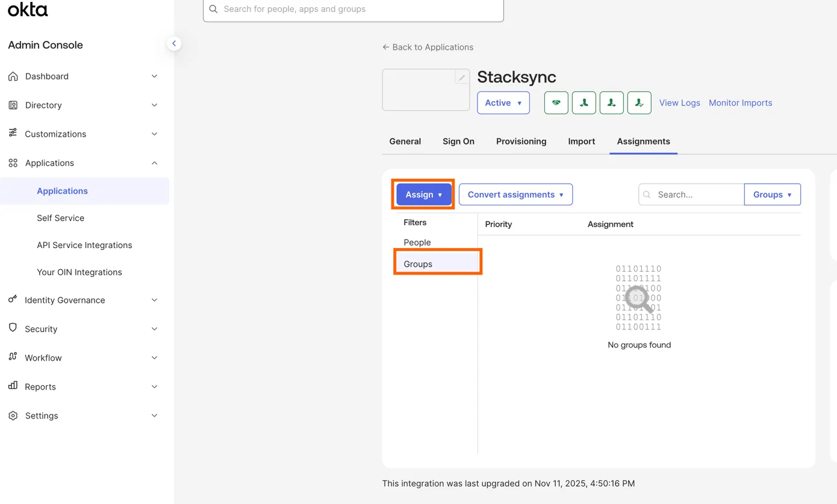The image size is (837, 504).
Task: Open the Active status dropdown
Action: pyautogui.click(x=503, y=103)
